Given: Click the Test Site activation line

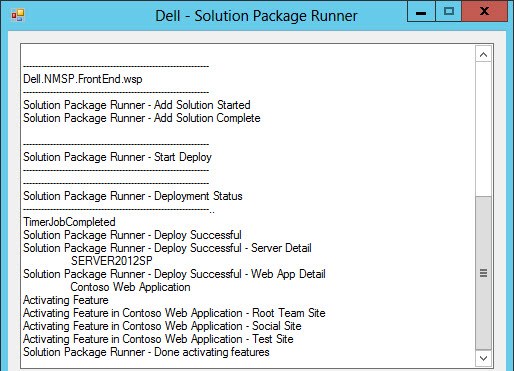Looking at the screenshot, I should click(158, 339).
